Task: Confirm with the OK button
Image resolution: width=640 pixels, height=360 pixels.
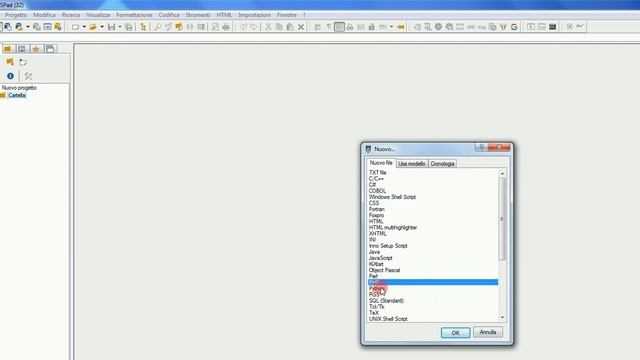Action: (x=456, y=333)
